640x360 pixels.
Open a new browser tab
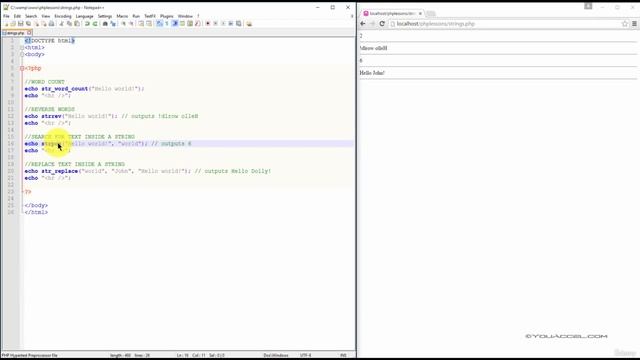[x=431, y=13]
